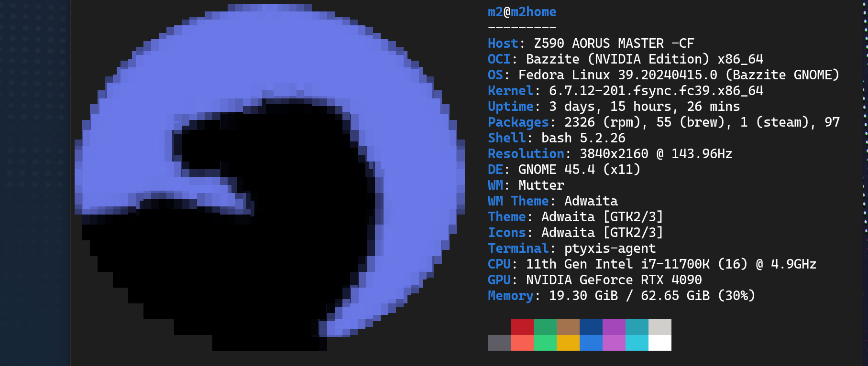Select the m2@m2home title text
Viewport: 868px width, 366px height.
pos(522,12)
